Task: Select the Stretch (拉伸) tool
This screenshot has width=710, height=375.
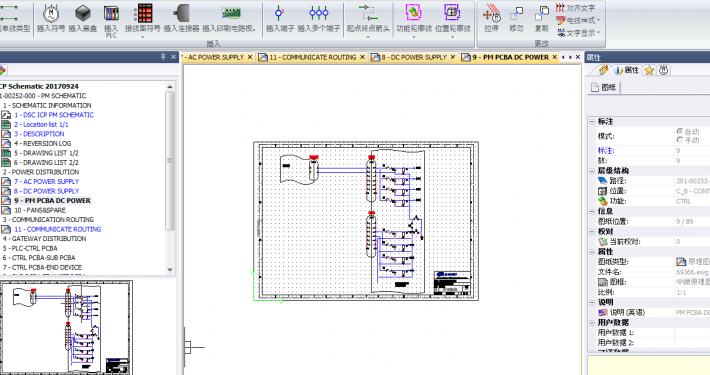Action: coord(491,14)
